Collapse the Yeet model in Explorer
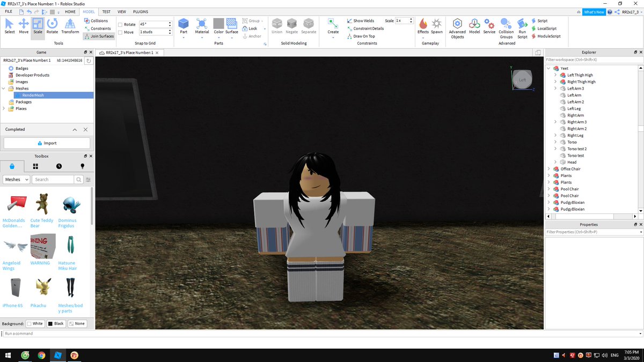The height and width of the screenshot is (362, 644). 548,69
